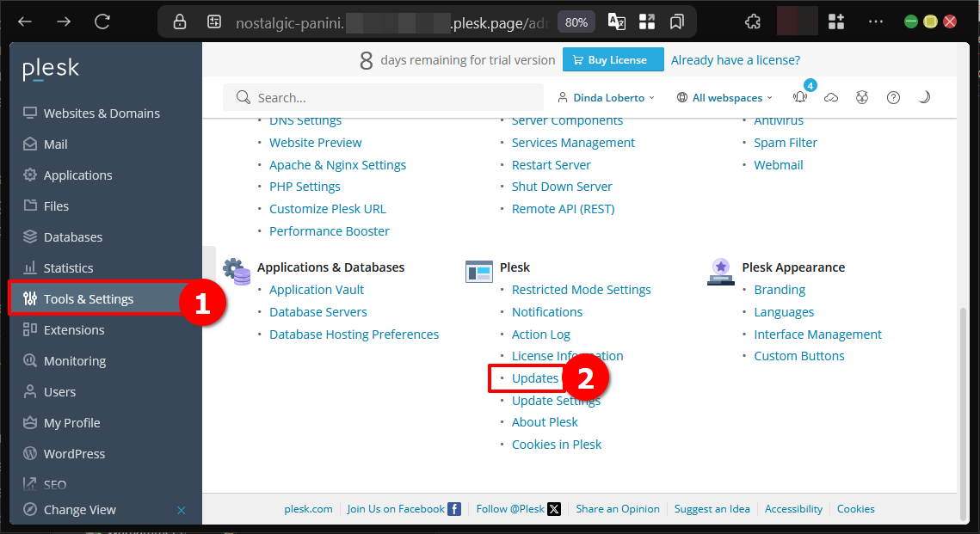Open Webmail link

pos(778,165)
